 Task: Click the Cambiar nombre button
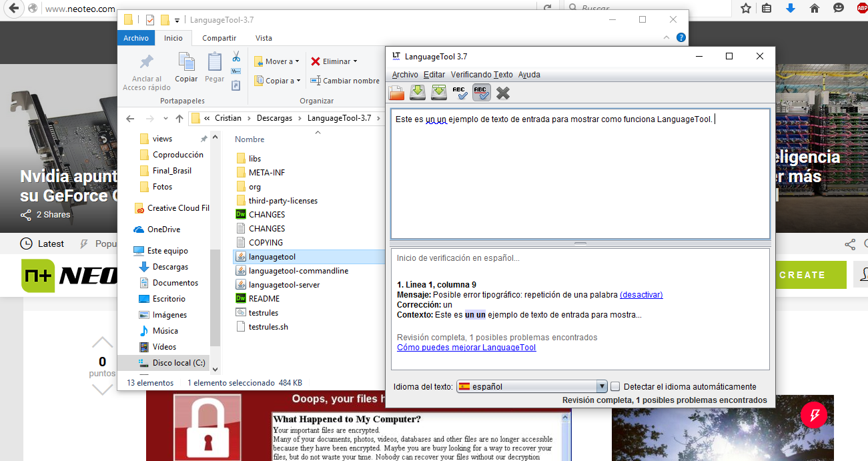345,81
